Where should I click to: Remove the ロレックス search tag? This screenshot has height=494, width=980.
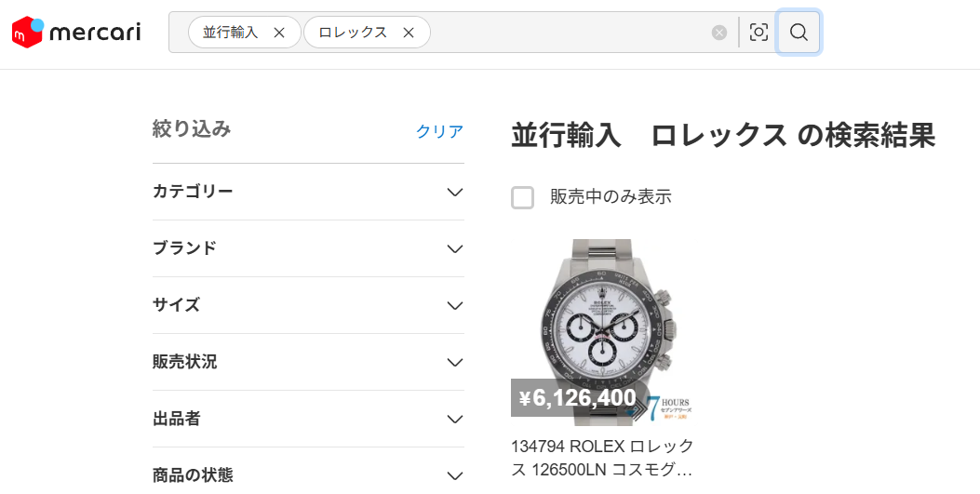pos(408,33)
